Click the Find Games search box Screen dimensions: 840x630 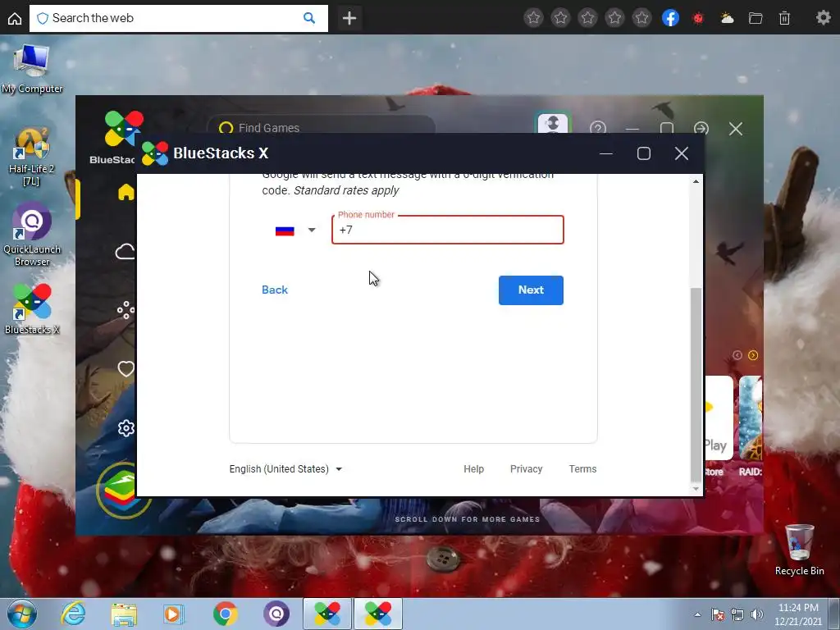[322, 127]
